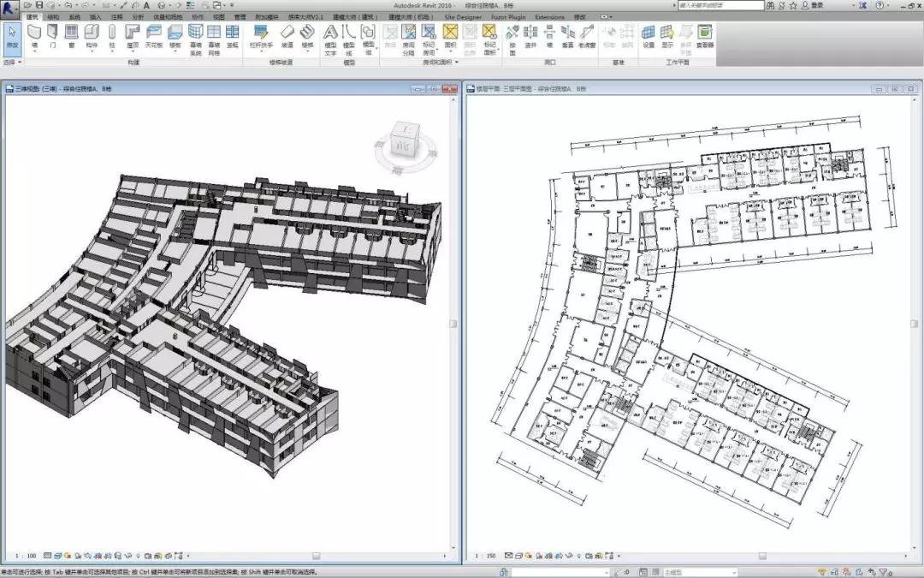Click the keyword search input field

720,5
